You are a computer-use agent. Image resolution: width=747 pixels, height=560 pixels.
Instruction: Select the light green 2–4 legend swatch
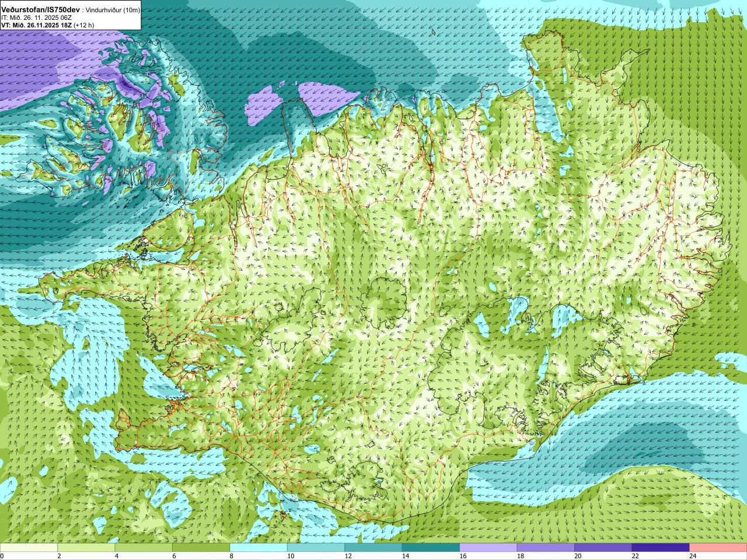(86, 548)
